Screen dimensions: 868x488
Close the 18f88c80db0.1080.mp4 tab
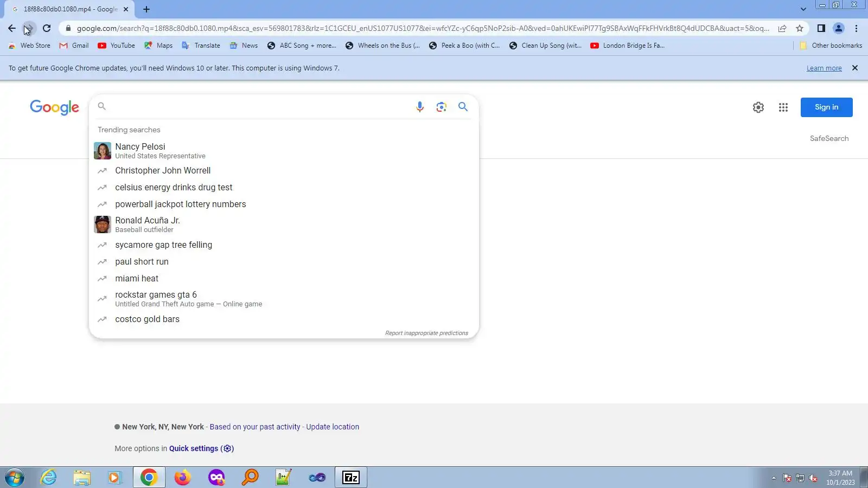(126, 9)
